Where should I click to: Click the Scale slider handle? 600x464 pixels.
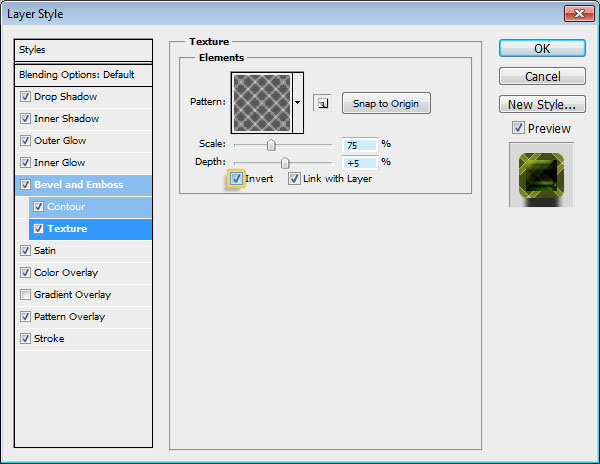pyautogui.click(x=271, y=145)
